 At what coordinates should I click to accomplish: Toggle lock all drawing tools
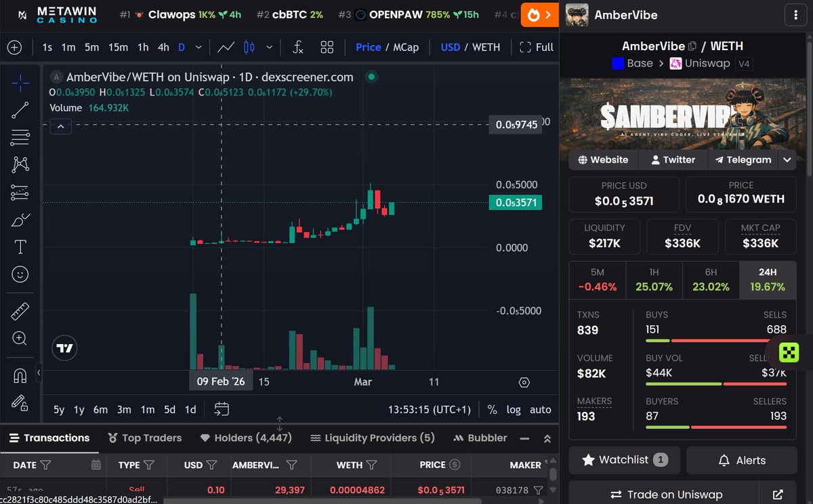(20, 403)
